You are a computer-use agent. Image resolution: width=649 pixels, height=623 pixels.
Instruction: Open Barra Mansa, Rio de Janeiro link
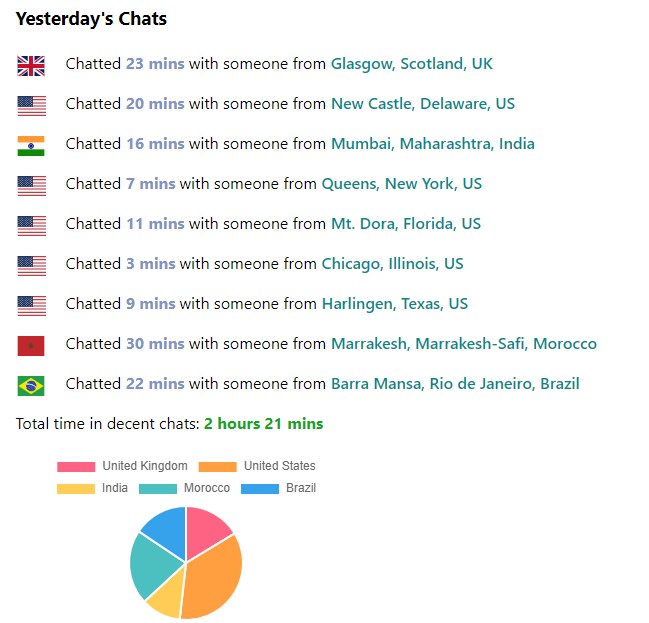click(x=455, y=384)
